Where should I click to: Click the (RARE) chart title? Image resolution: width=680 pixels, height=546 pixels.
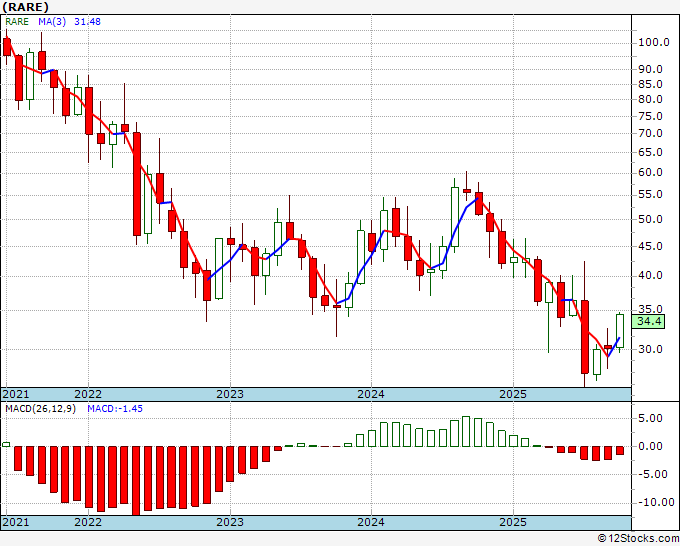(25, 7)
